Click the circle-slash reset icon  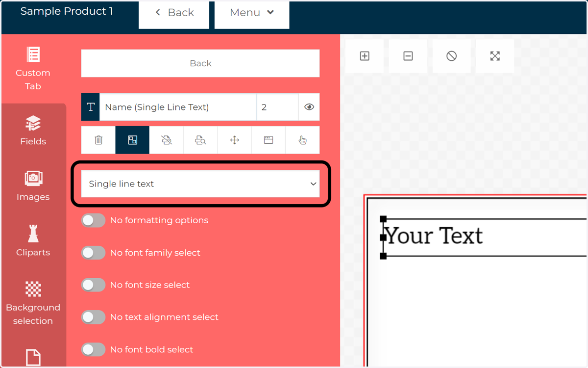pyautogui.click(x=452, y=56)
